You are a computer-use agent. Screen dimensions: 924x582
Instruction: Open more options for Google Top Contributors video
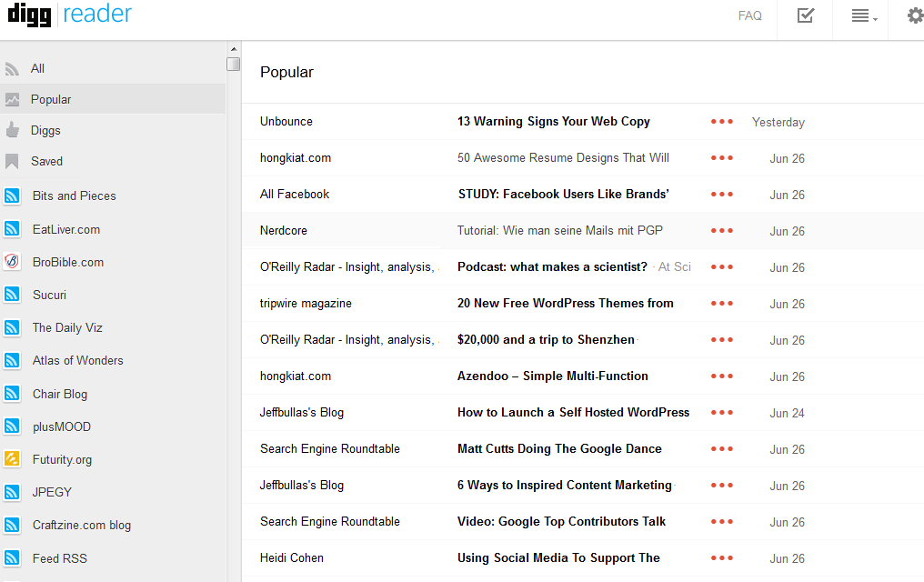coord(722,522)
